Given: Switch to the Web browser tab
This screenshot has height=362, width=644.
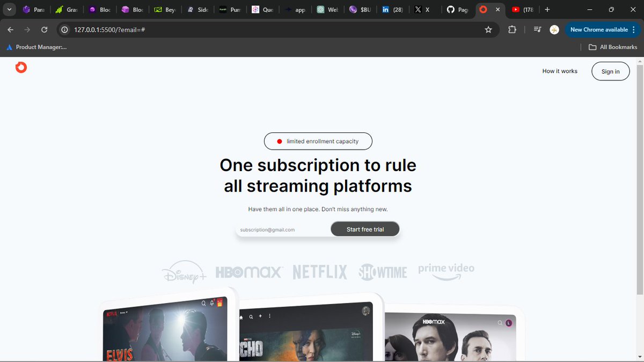Looking at the screenshot, I should click(328, 10).
